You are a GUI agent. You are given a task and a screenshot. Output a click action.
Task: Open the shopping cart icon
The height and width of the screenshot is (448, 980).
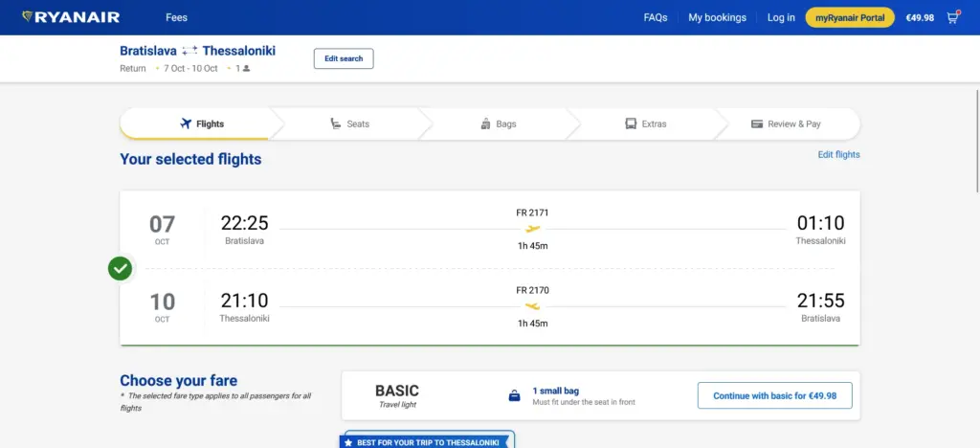952,17
